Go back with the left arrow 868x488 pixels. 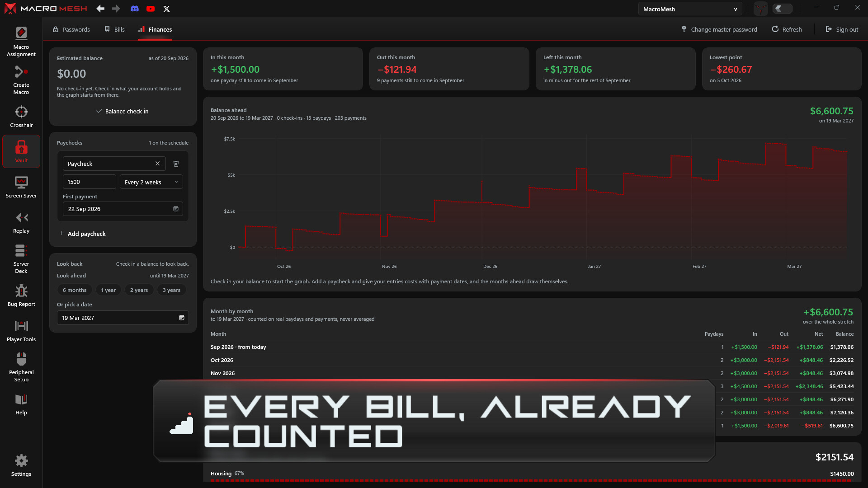[100, 9]
